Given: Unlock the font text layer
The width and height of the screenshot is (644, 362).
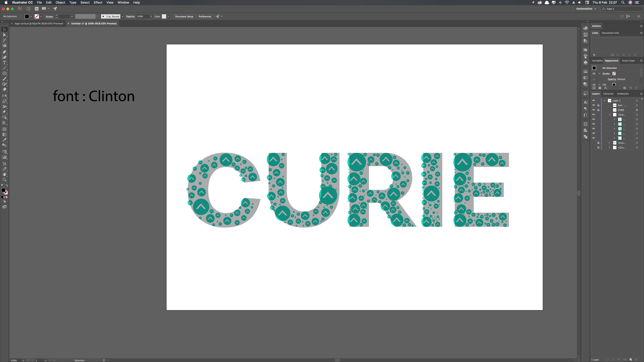Looking at the screenshot, I should (x=598, y=105).
